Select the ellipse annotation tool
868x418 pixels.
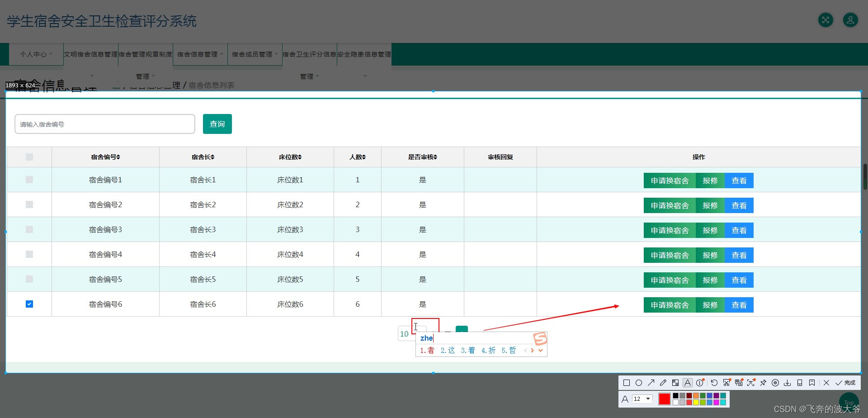(639, 383)
